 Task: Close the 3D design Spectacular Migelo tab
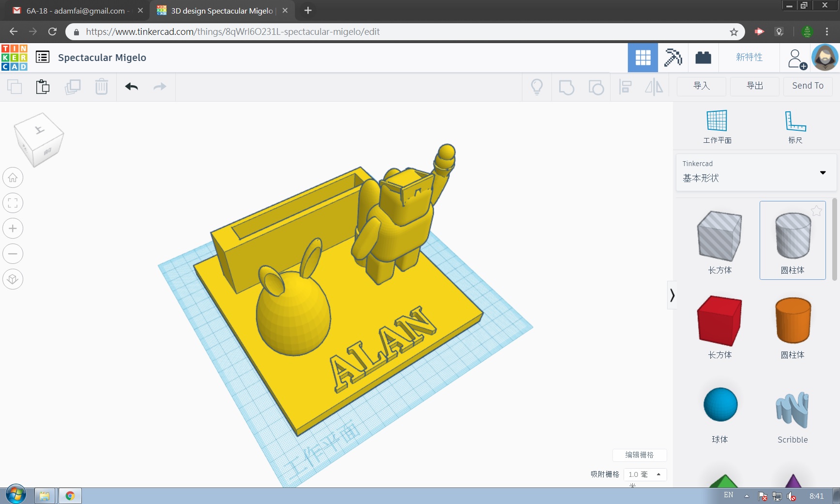pos(285,11)
